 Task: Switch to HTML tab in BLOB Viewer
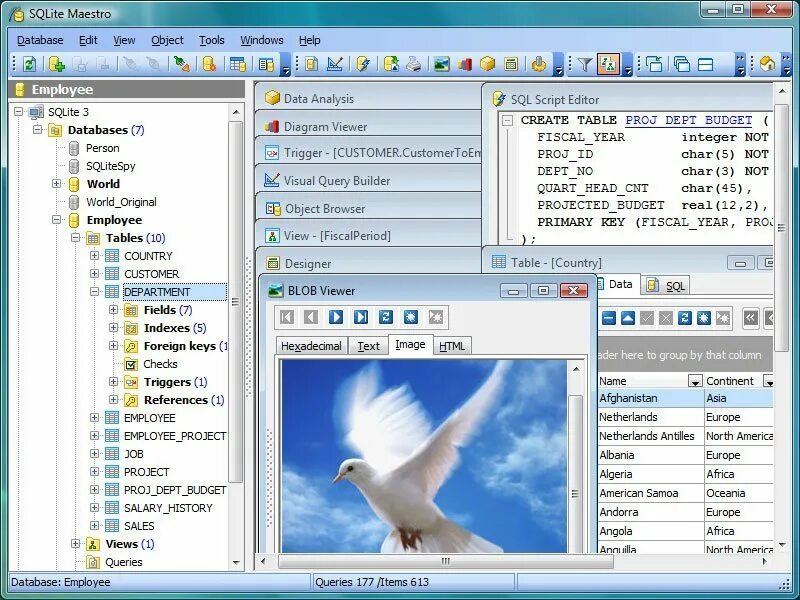(452, 346)
